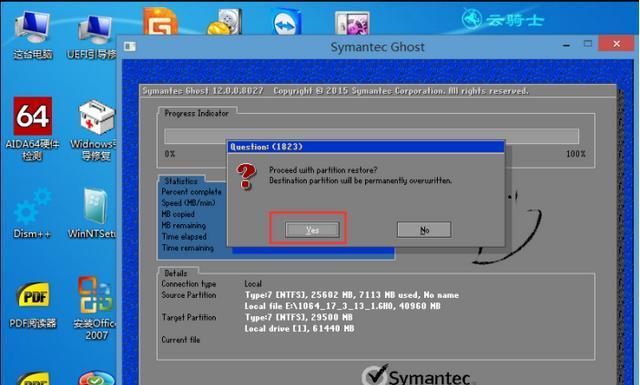Open the Dism++ desktop icon

(32, 213)
